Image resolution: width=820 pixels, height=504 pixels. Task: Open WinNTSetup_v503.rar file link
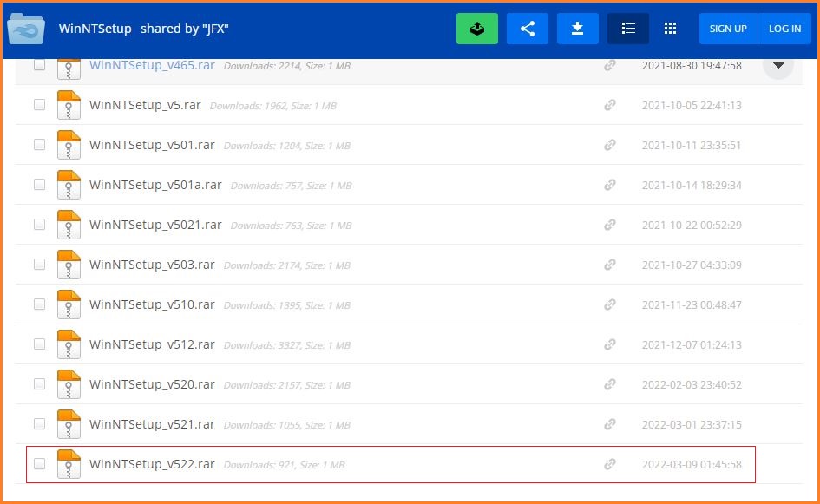click(152, 265)
